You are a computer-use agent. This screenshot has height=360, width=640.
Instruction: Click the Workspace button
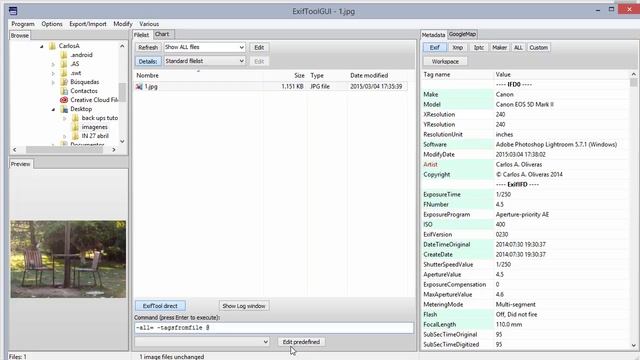[x=445, y=62]
